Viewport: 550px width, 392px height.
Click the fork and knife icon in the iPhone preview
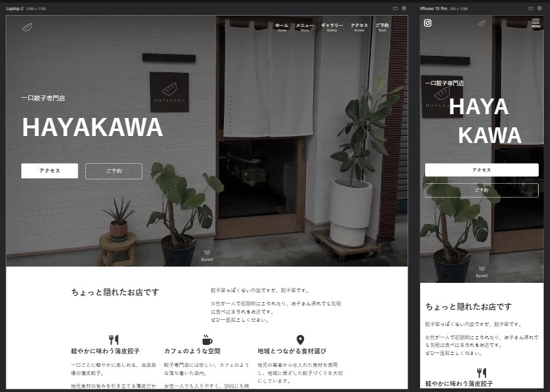pyautogui.click(x=482, y=373)
